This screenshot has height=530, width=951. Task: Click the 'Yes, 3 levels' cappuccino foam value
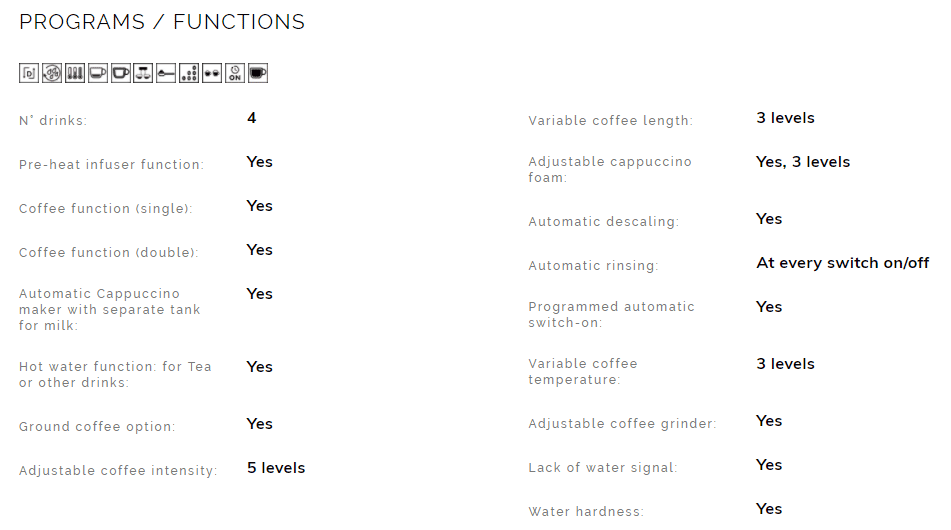click(x=803, y=162)
